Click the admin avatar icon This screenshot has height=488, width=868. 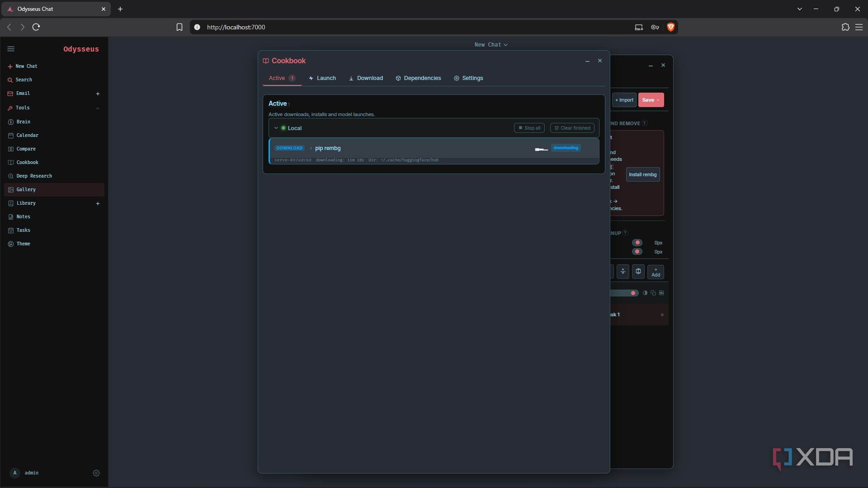pos(15,473)
